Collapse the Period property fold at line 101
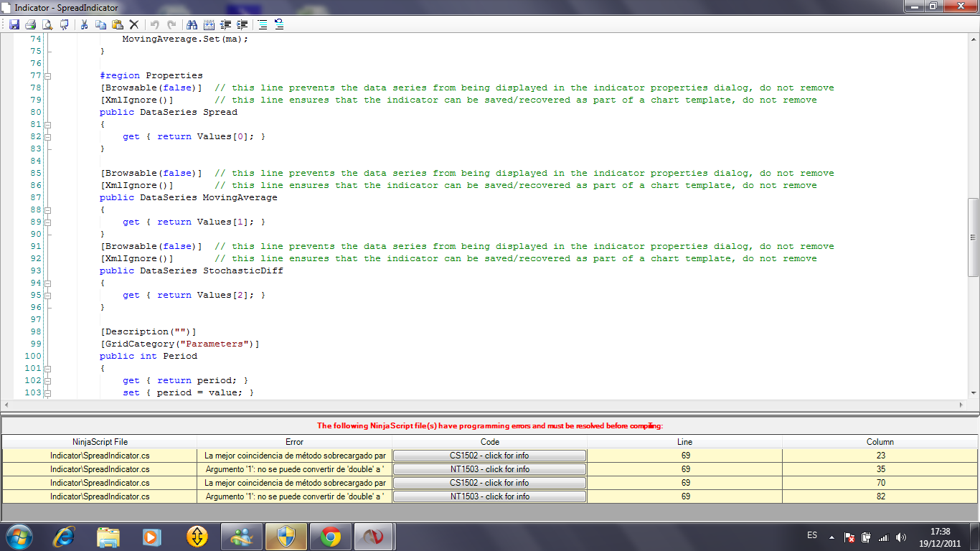Viewport: 980px width, 551px height. [48, 368]
